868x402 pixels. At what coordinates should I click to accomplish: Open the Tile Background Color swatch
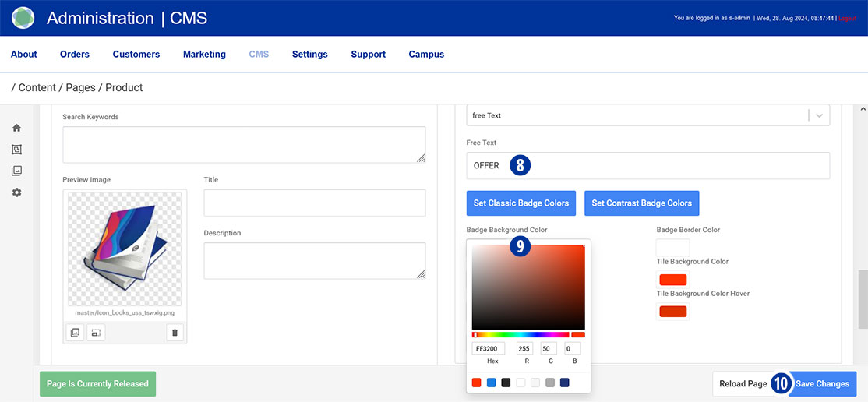(x=672, y=280)
